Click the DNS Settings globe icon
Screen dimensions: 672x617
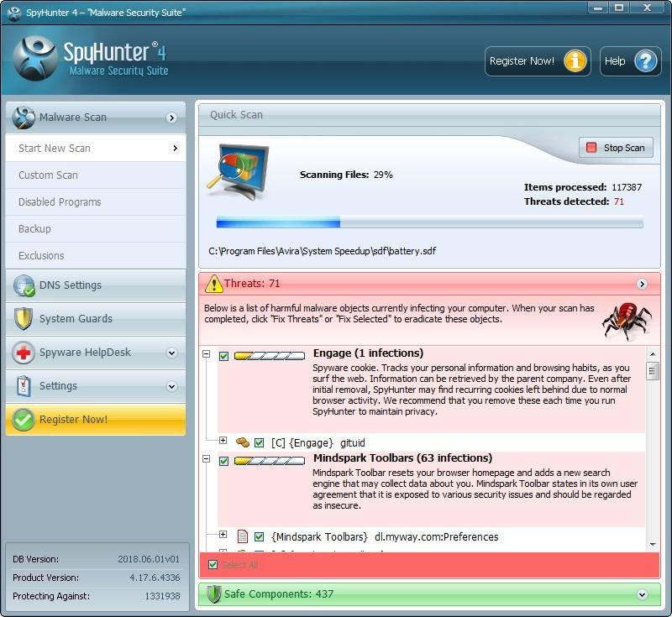click(x=24, y=285)
